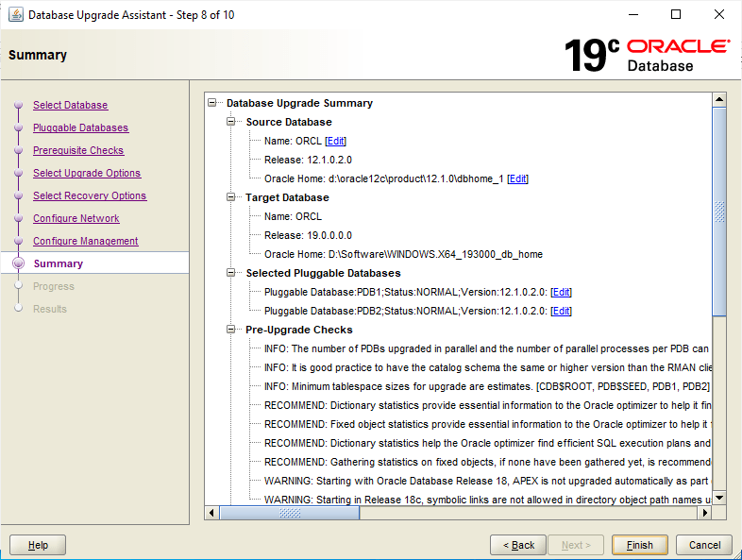Select the target 'Name: ORCL' row
The height and width of the screenshot is (560, 742).
[x=293, y=216]
